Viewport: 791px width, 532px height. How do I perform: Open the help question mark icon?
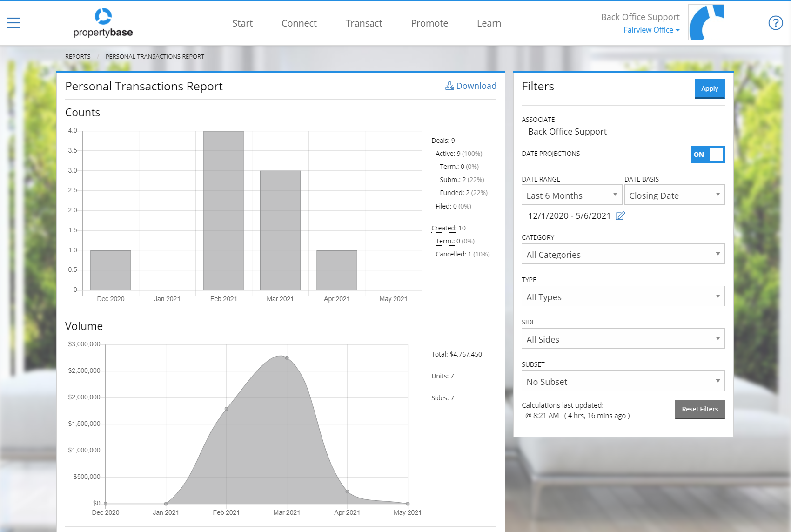775,22
